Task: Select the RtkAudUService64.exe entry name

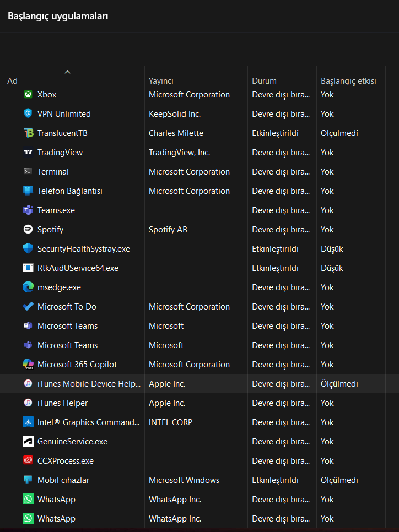Action: 78,268
